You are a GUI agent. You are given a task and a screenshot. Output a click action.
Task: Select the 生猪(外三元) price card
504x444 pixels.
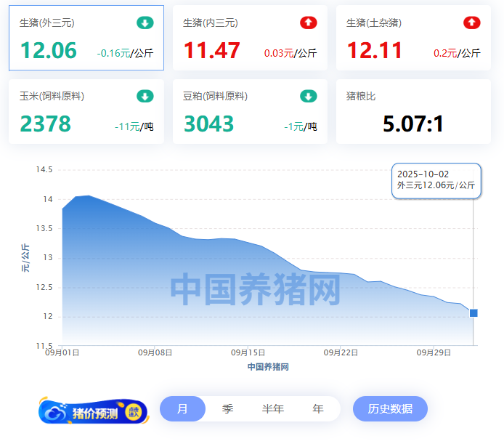(x=86, y=39)
